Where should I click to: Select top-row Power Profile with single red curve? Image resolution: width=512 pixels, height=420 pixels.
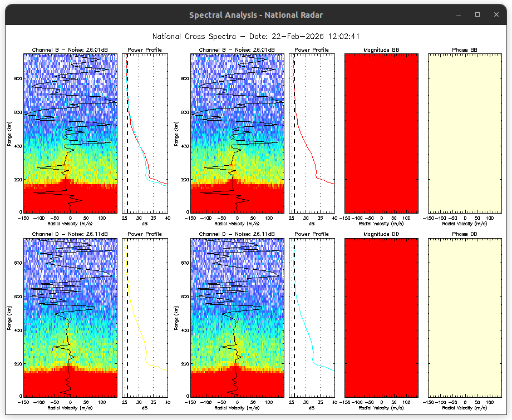pos(312,133)
